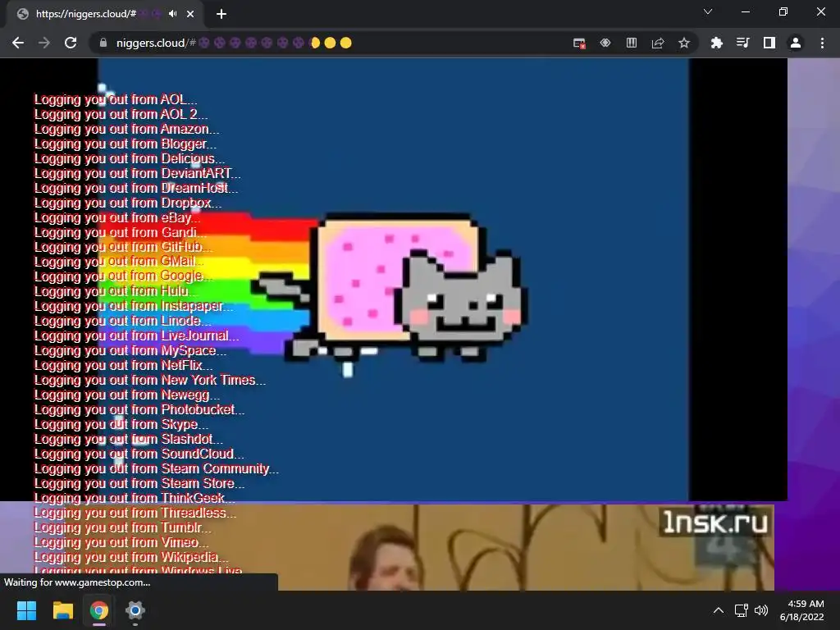Image resolution: width=840 pixels, height=630 pixels.
Task: Click "Waiting for www.gamestop.com..." status text
Action: point(77,582)
